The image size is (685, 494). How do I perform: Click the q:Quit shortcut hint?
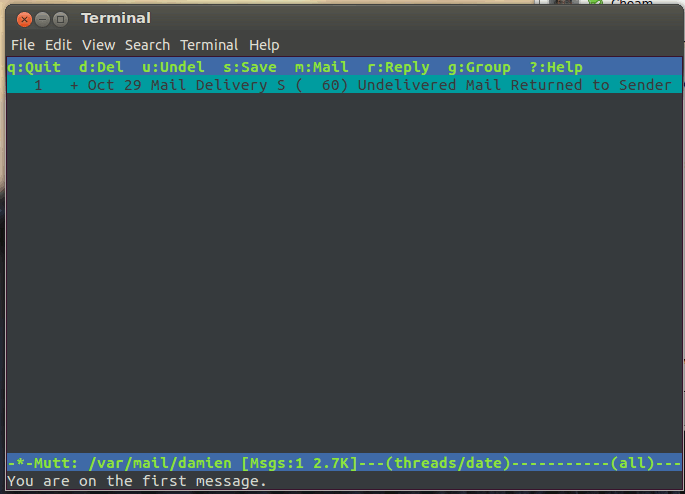point(34,67)
